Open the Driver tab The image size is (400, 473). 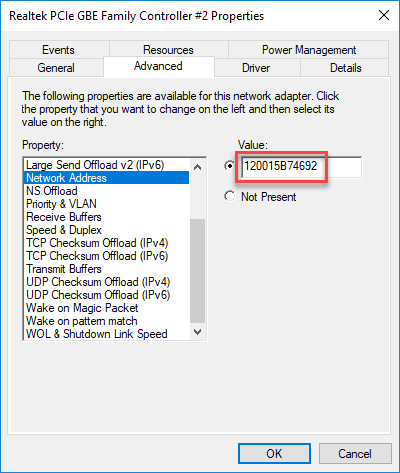click(256, 68)
